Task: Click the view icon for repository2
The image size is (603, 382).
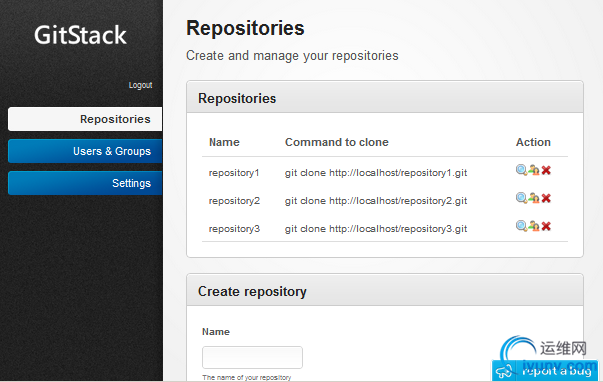Action: (521, 198)
